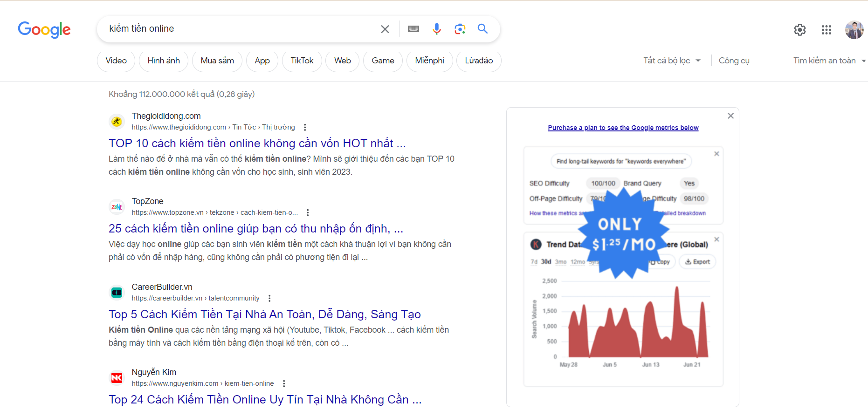
Task: Select the 7d trend range
Action: click(534, 262)
